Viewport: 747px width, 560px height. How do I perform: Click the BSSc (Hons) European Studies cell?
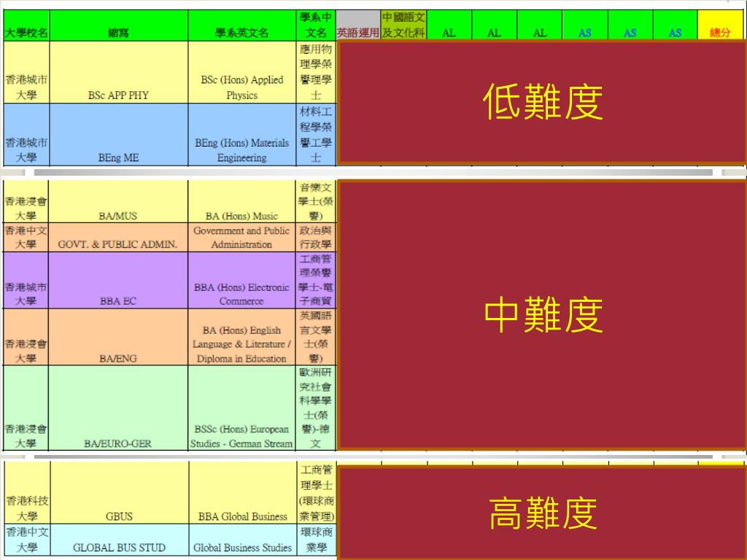(241, 408)
